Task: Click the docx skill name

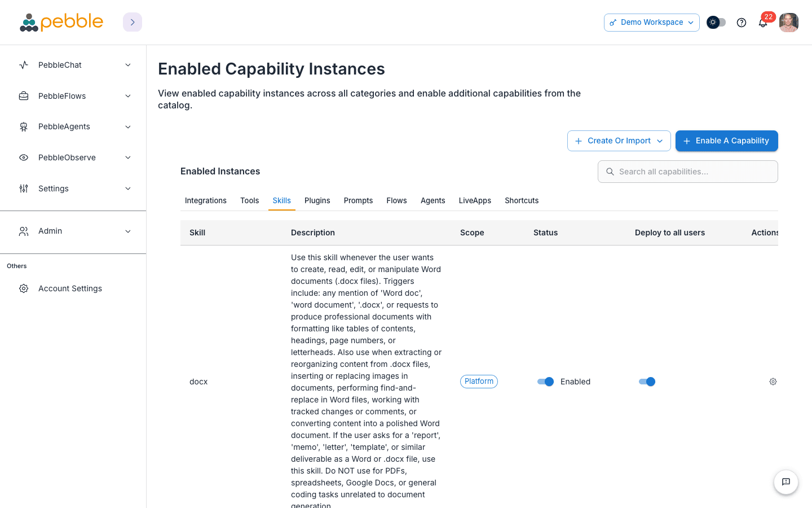Action: coord(198,382)
